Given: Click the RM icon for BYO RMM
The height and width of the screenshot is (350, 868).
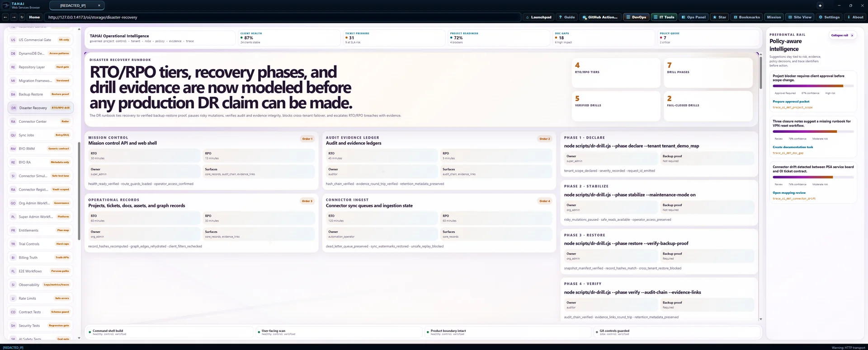Looking at the screenshot, I should (x=13, y=149).
